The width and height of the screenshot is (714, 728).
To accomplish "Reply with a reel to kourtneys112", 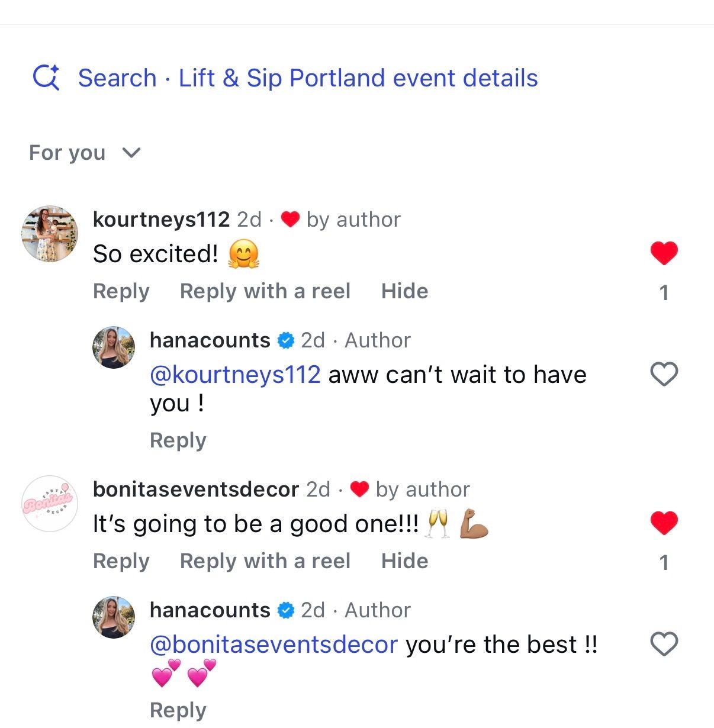I will [265, 291].
